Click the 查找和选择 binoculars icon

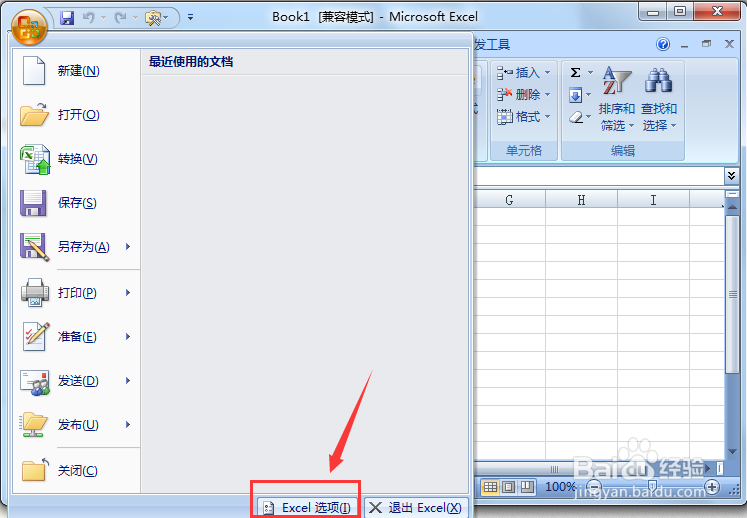[x=658, y=80]
